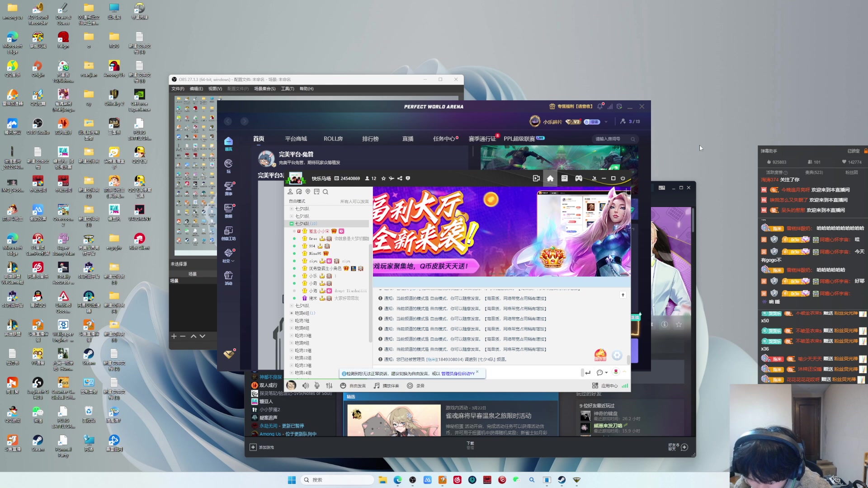Click the YY channel home icon

click(550, 178)
